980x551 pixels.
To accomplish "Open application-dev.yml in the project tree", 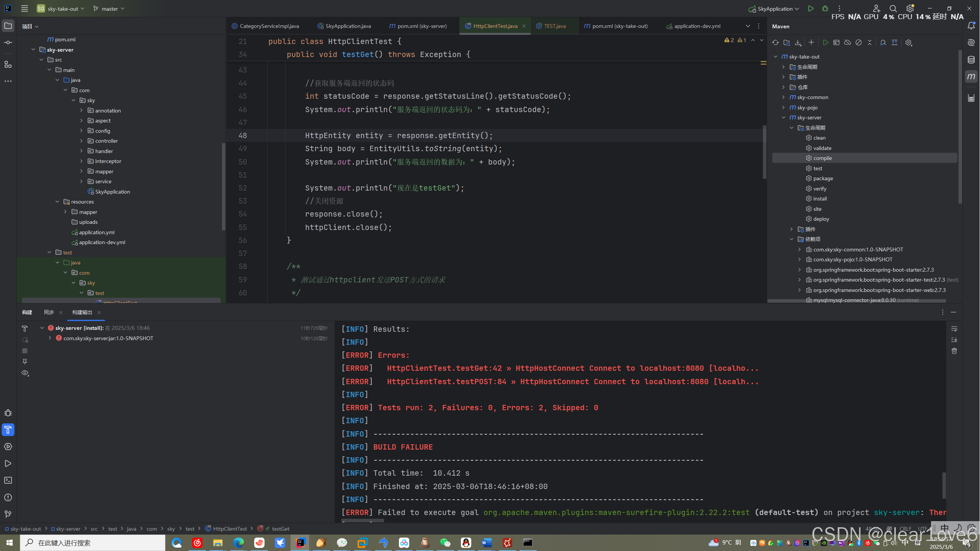I will (102, 242).
